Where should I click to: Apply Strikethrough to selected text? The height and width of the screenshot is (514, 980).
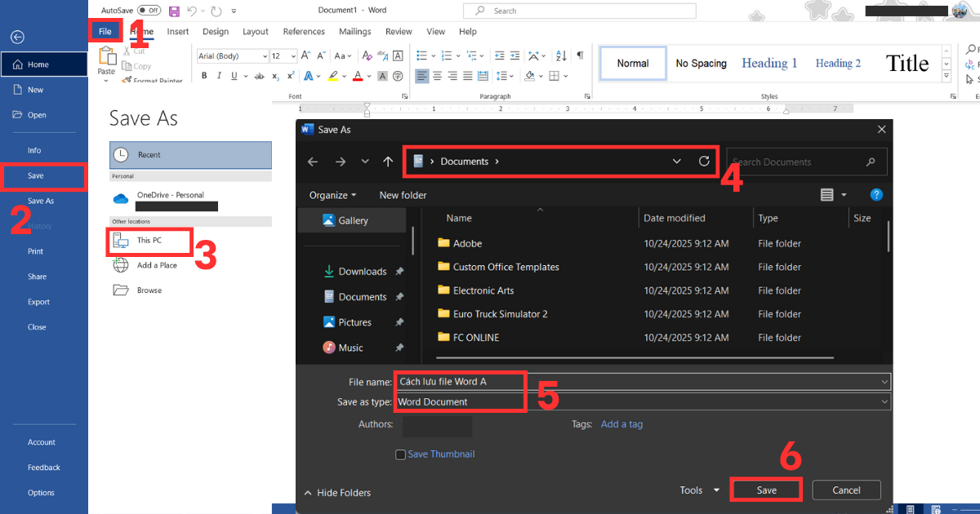[259, 75]
